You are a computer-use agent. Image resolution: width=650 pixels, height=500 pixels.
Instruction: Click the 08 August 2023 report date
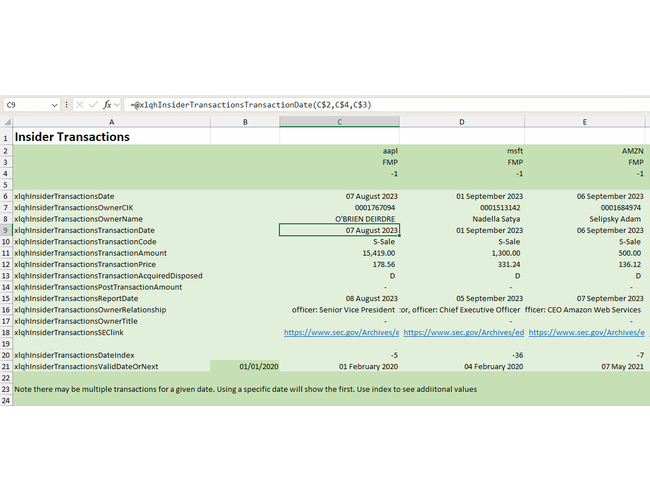[x=340, y=299]
